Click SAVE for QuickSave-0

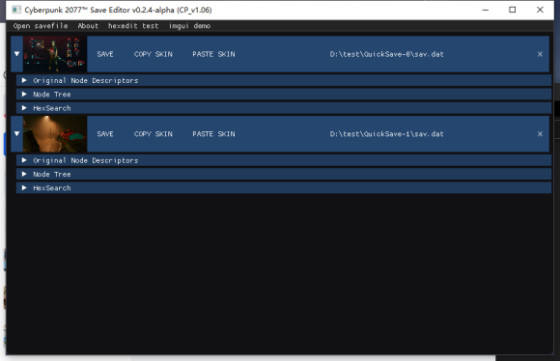pyautogui.click(x=105, y=54)
